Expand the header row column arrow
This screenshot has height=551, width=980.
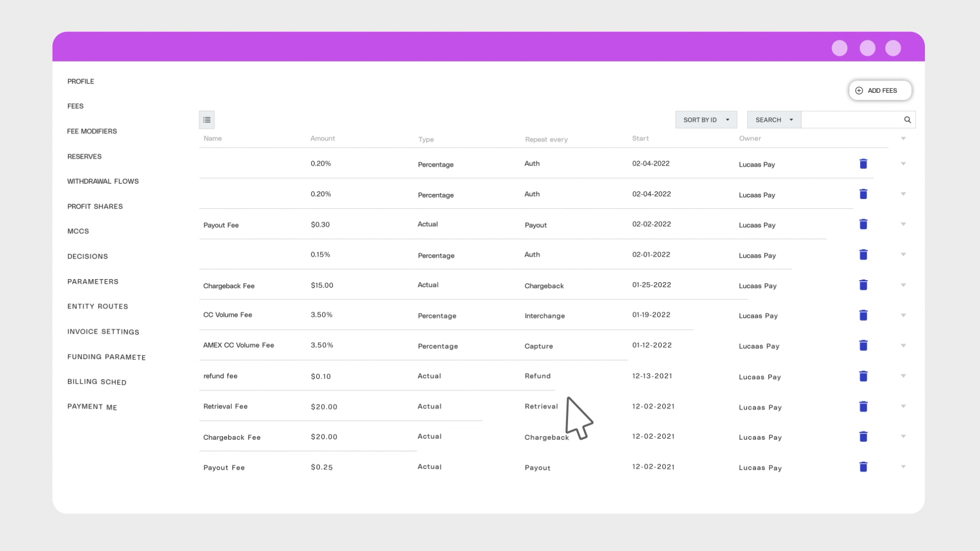pyautogui.click(x=903, y=139)
